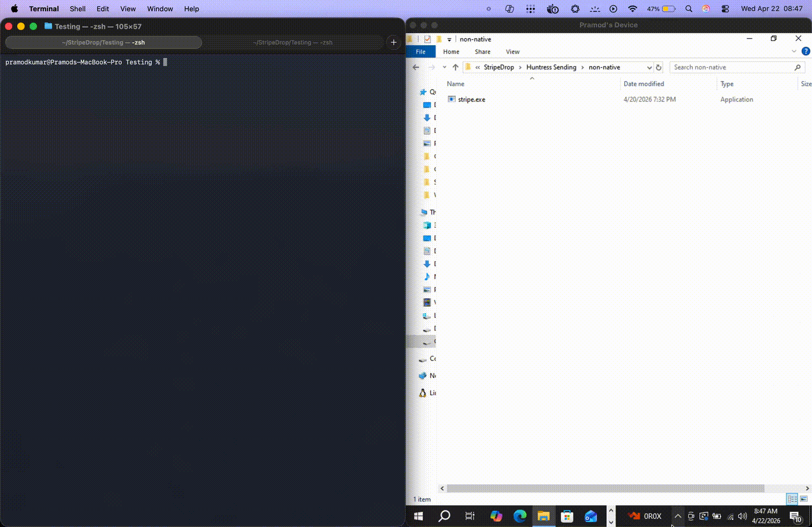Screen dimensions: 812x527
Task: Click File Explorer taskbar icon
Action: (544, 516)
